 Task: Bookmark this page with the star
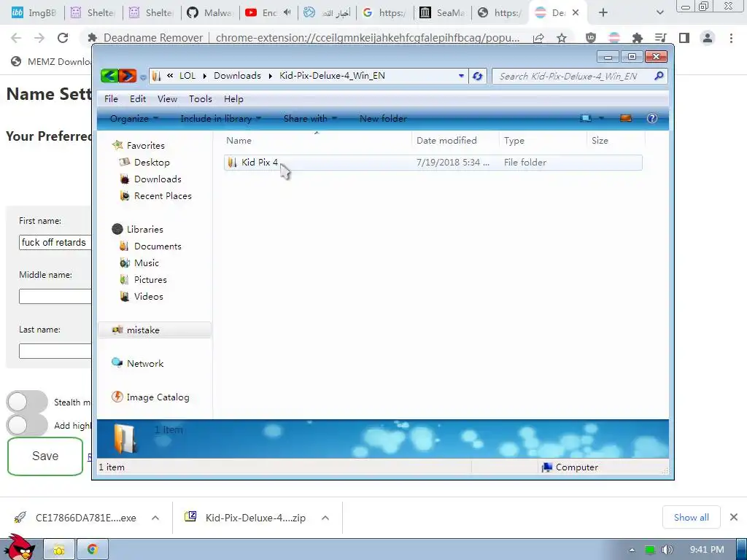pyautogui.click(x=562, y=38)
